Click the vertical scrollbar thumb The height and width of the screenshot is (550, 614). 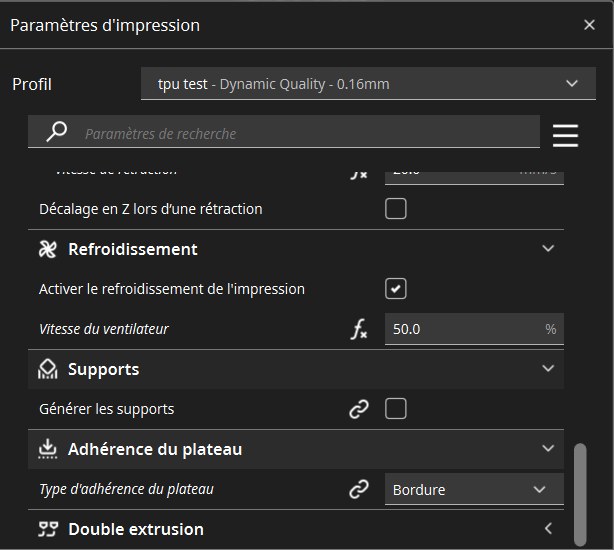(580, 490)
